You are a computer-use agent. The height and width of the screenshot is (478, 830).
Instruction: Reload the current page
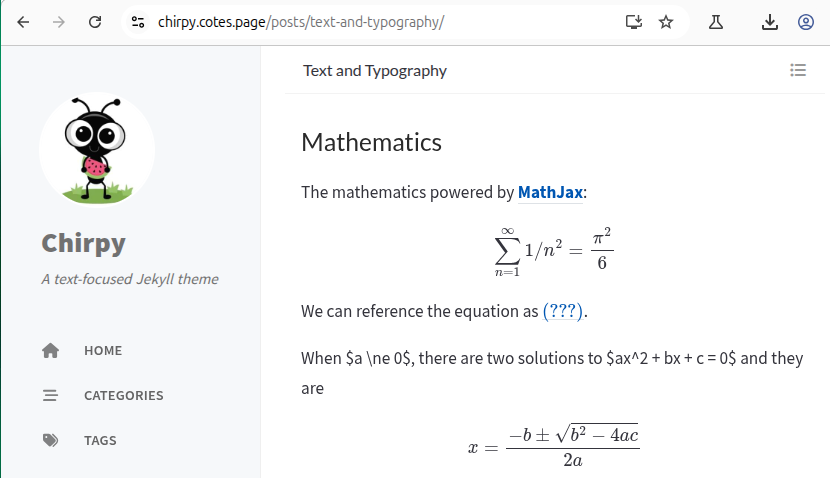point(95,22)
